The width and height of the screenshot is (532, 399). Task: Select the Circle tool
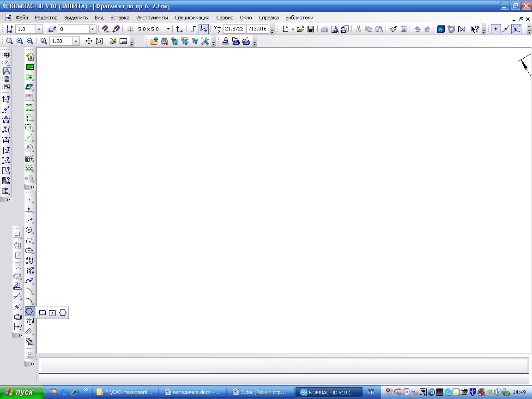click(30, 230)
